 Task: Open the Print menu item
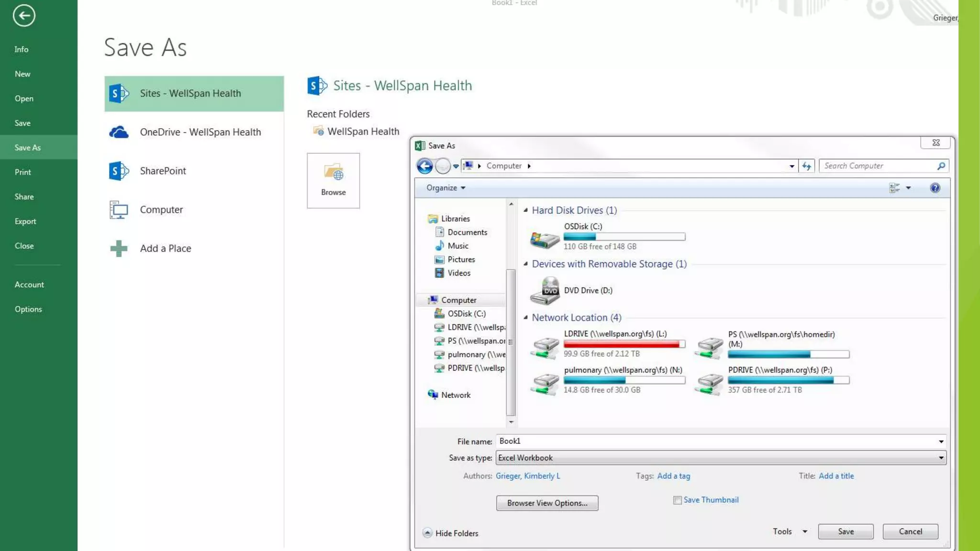pos(22,172)
